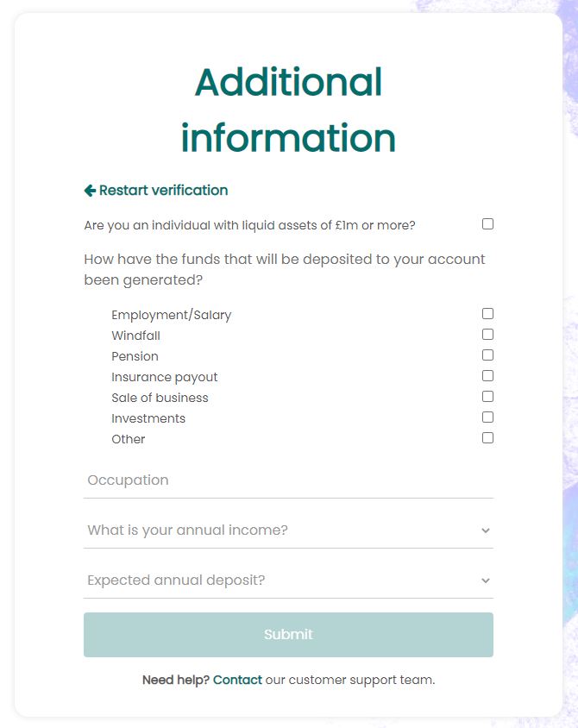
Task: Click the Additional information heading
Action: [x=288, y=110]
